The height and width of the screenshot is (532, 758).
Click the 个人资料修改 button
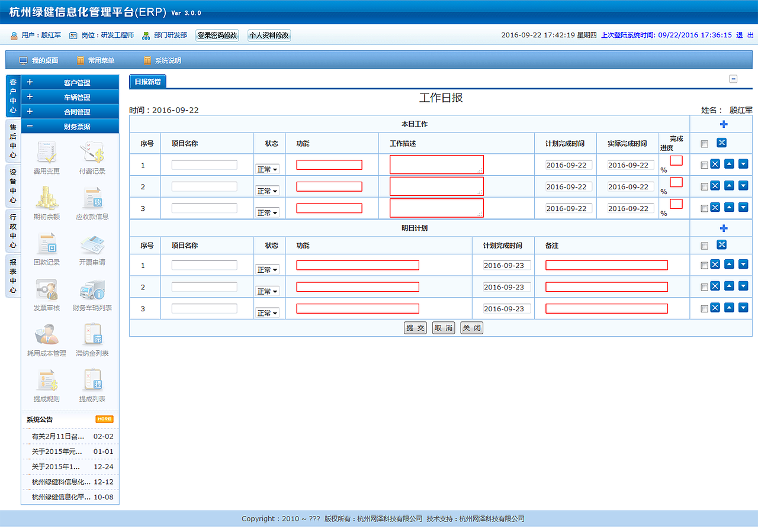click(269, 36)
